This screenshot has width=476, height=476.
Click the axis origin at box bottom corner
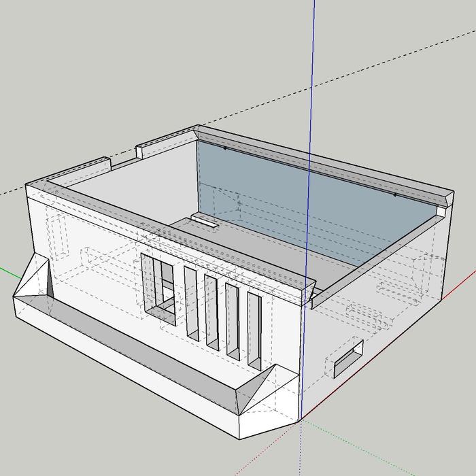tap(300, 420)
